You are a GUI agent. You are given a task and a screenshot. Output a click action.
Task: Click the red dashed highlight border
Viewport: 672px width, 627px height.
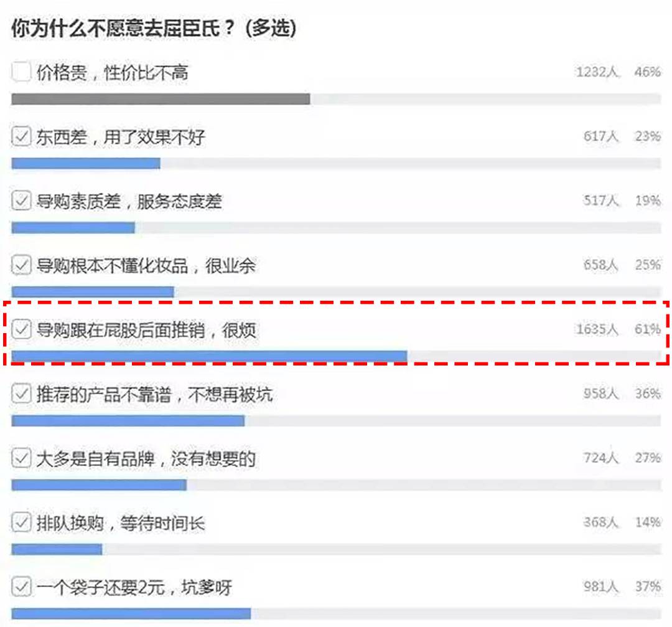(x=336, y=304)
